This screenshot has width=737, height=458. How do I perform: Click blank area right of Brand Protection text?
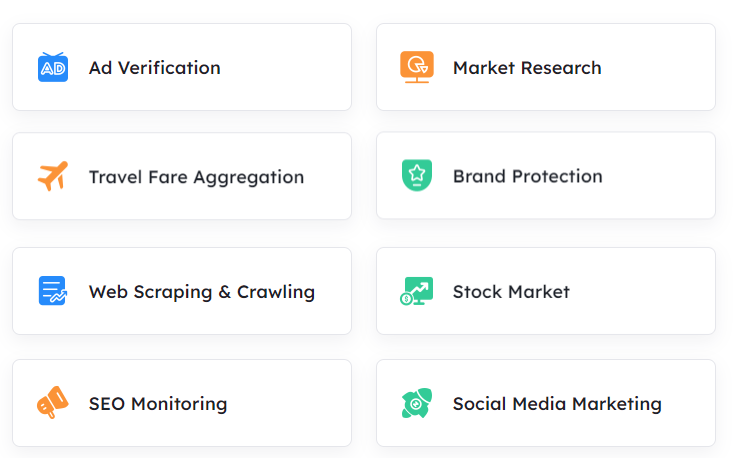coord(658,175)
